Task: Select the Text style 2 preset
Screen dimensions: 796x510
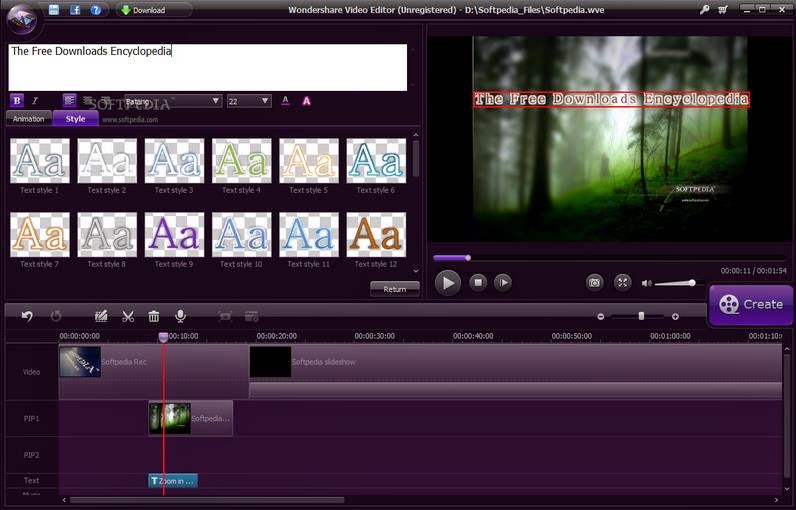Action: (x=107, y=161)
